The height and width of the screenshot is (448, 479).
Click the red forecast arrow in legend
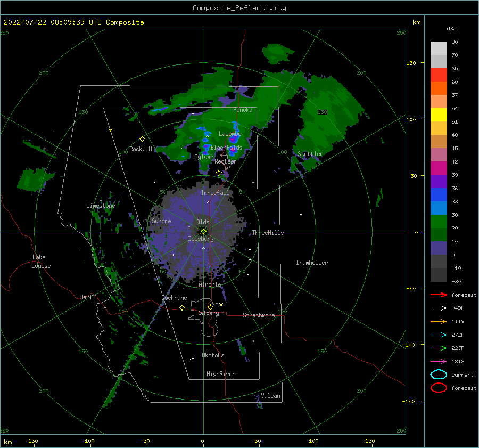pos(439,295)
